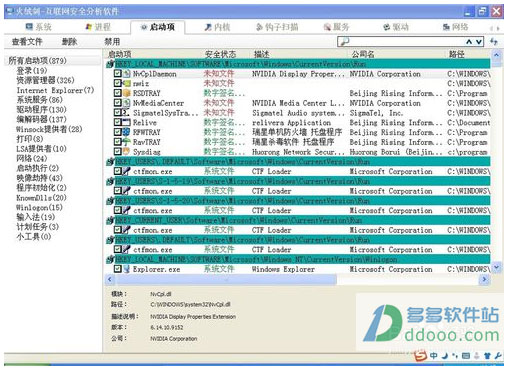Select 所有启动项(879) in the tree
The image size is (510, 368).
click(37, 61)
